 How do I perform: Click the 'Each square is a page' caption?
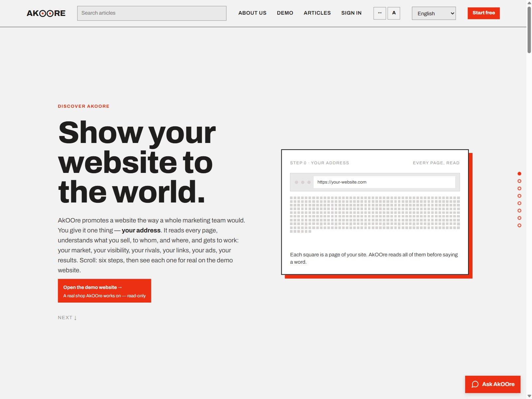point(374,258)
